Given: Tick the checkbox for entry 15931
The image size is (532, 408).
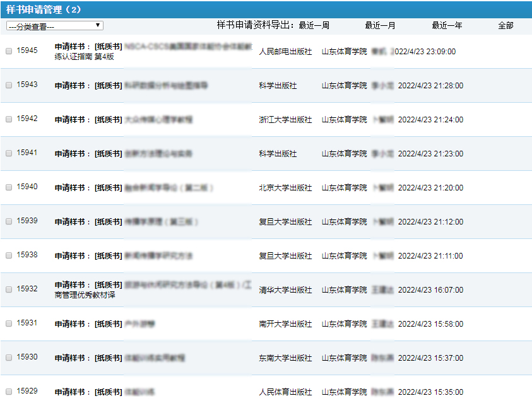Looking at the screenshot, I should pyautogui.click(x=9, y=323).
